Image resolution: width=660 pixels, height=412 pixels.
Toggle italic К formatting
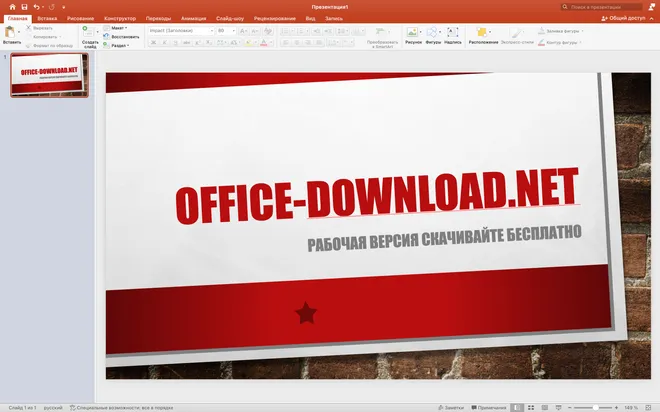click(165, 43)
